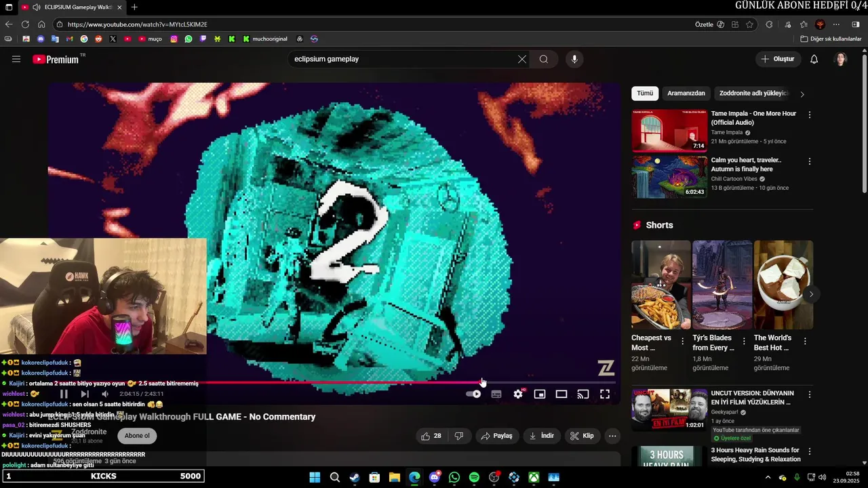Select the Aramanızdan filter chip
This screenshot has height=488, width=868.
pyautogui.click(x=686, y=94)
